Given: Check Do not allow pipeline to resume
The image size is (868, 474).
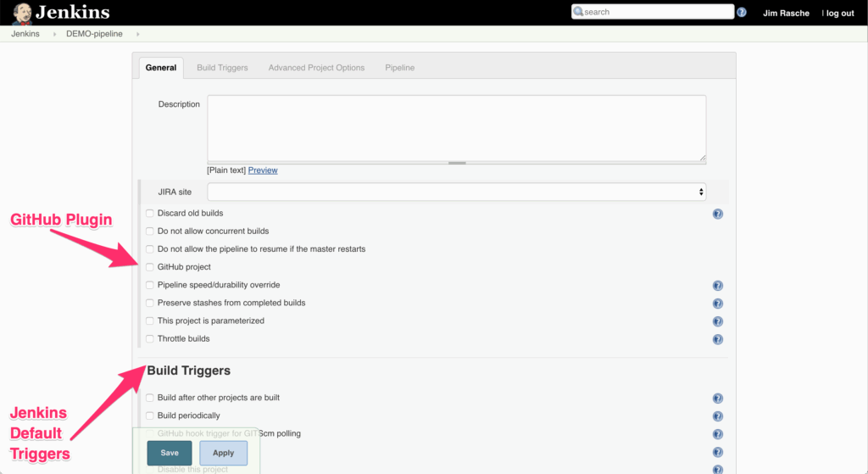Looking at the screenshot, I should pyautogui.click(x=149, y=249).
